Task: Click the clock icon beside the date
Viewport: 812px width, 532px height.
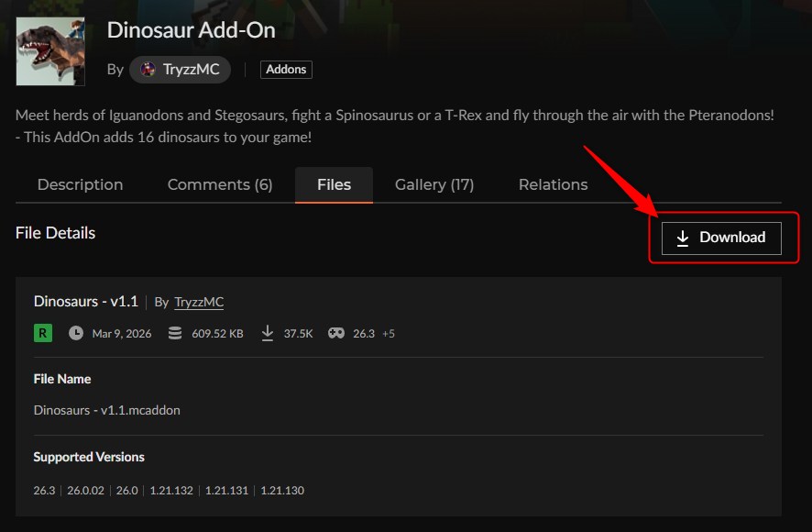Action: 77,333
